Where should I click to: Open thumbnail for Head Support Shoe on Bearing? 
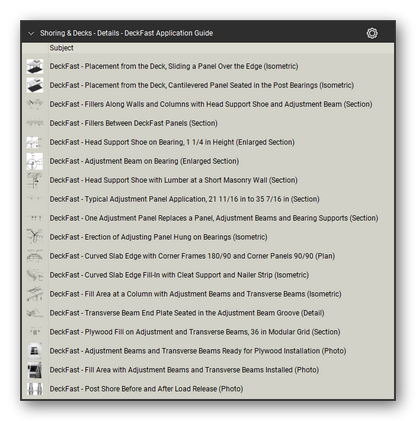35,142
